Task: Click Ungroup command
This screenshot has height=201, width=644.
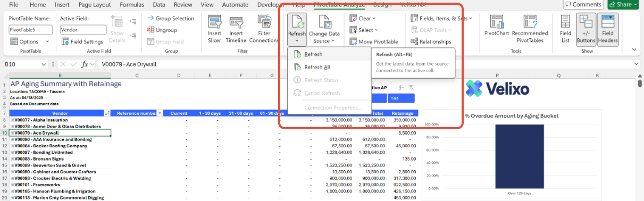Action: [162, 30]
